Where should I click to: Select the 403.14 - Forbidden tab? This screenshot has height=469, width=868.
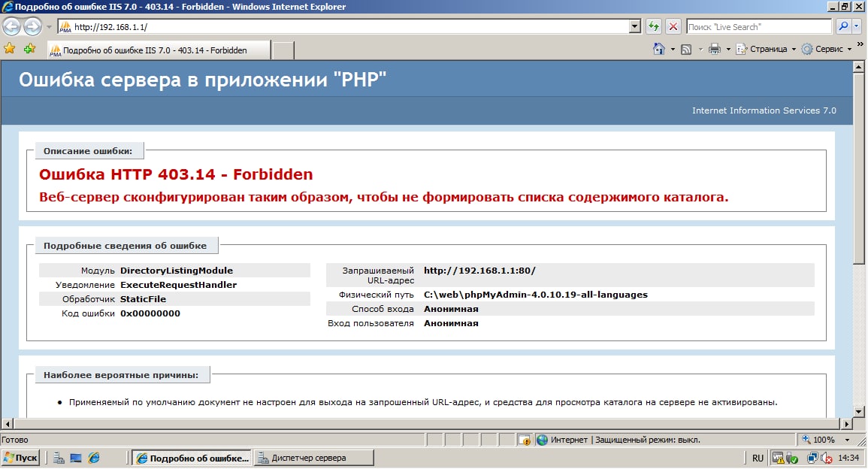click(159, 50)
